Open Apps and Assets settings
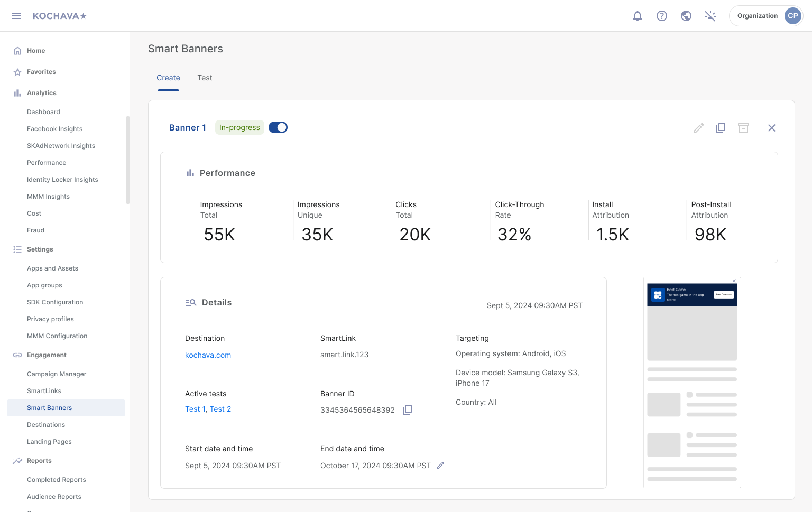This screenshot has width=812, height=512. coord(52,268)
